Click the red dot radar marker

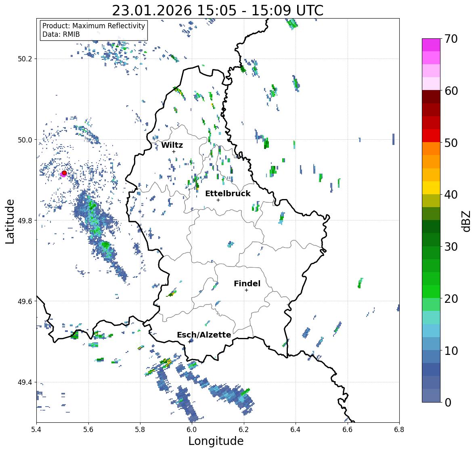pos(64,173)
